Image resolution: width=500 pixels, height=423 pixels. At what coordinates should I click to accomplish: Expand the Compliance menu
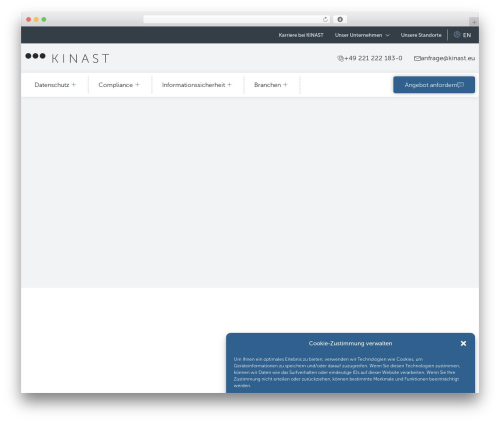click(x=119, y=85)
